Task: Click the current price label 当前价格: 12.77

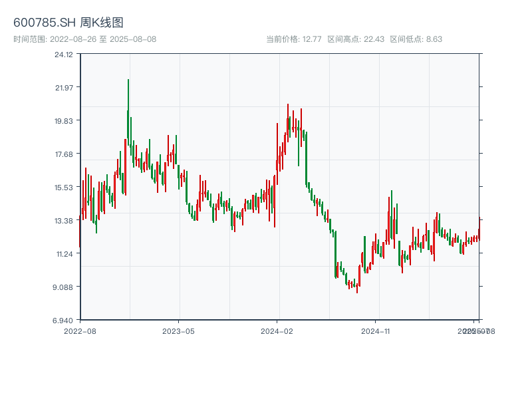Action: pyautogui.click(x=294, y=39)
